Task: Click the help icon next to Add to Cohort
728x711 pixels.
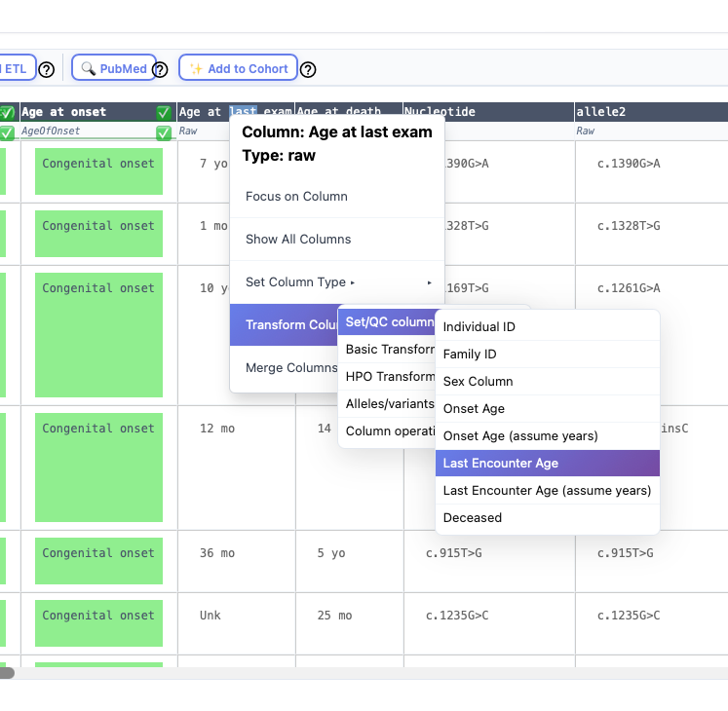Action: coord(308,70)
